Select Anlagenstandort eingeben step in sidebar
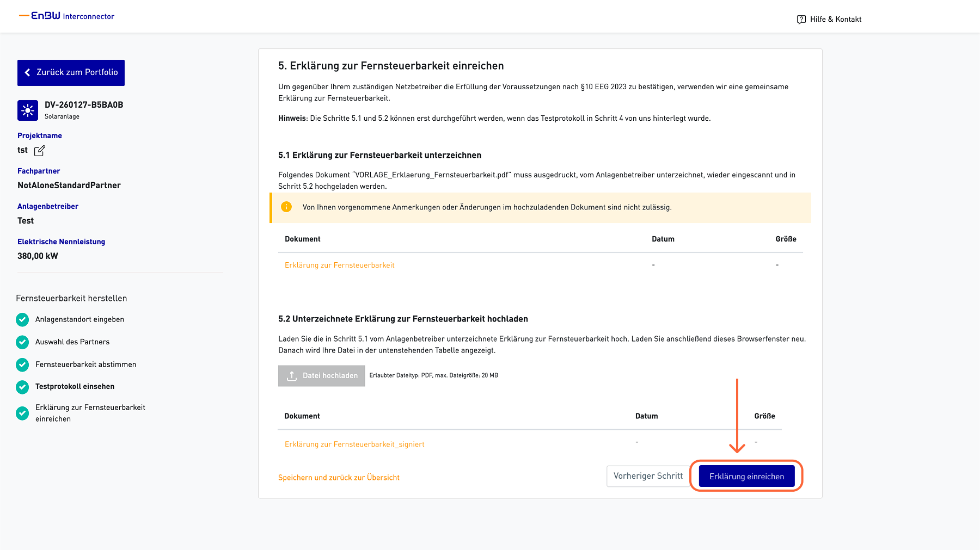This screenshot has width=980, height=550. point(79,320)
